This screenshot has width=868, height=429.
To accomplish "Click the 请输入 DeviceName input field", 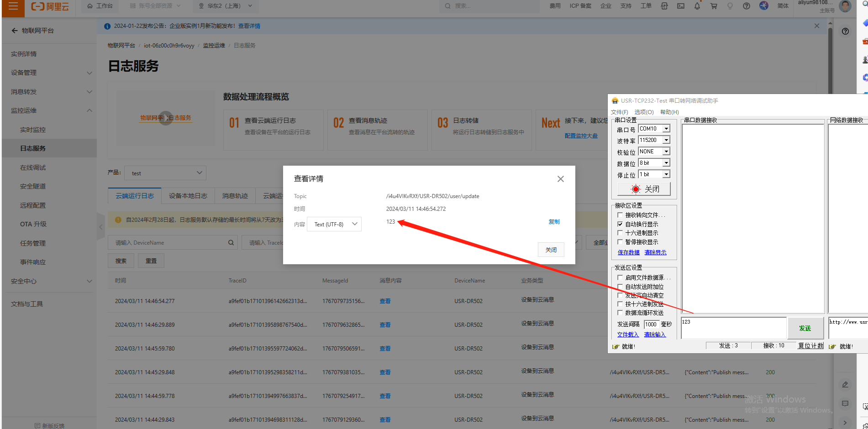I will [169, 243].
